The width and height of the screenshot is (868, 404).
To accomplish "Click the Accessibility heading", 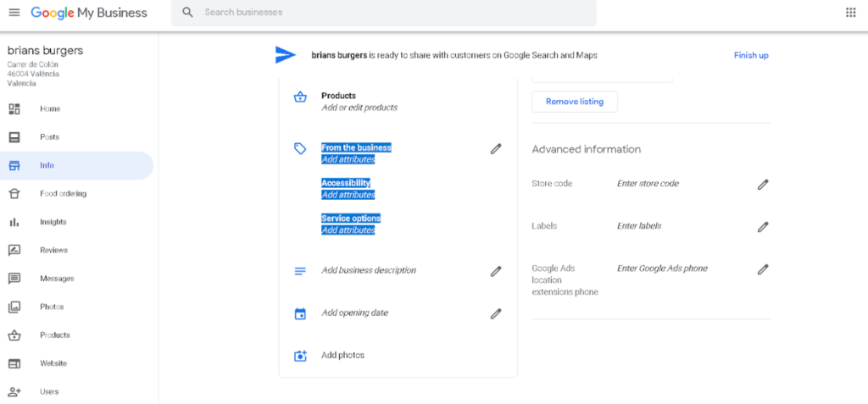I will tap(346, 183).
